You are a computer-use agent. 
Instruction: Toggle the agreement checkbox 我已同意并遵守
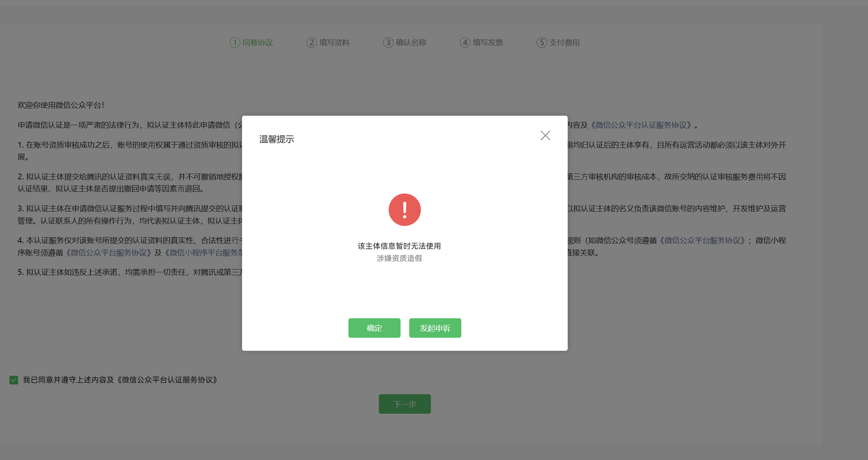(14, 380)
